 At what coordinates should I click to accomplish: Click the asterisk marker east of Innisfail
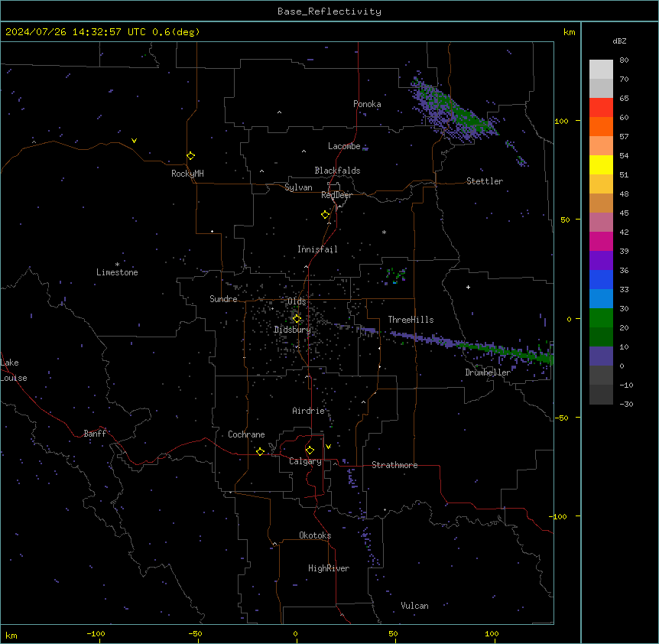pyautogui.click(x=384, y=232)
